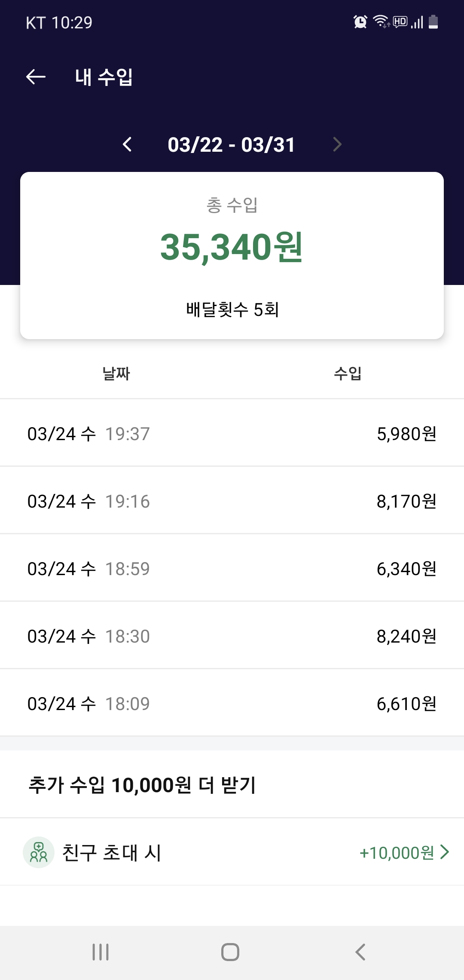Open recent apps via navigation bar

click(x=101, y=952)
